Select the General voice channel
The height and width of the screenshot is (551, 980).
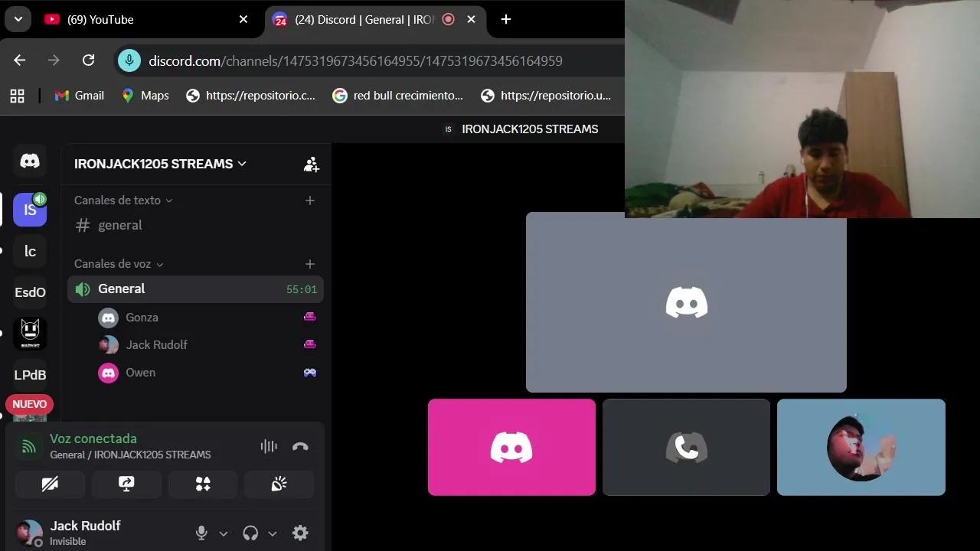(x=195, y=289)
